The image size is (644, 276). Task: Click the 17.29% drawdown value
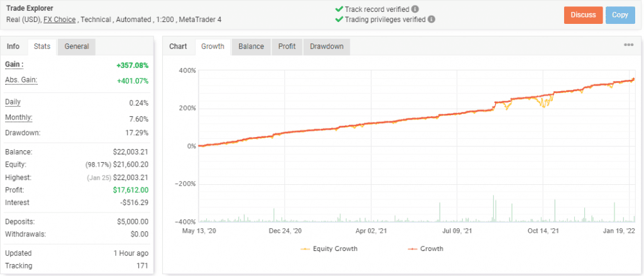[137, 133]
